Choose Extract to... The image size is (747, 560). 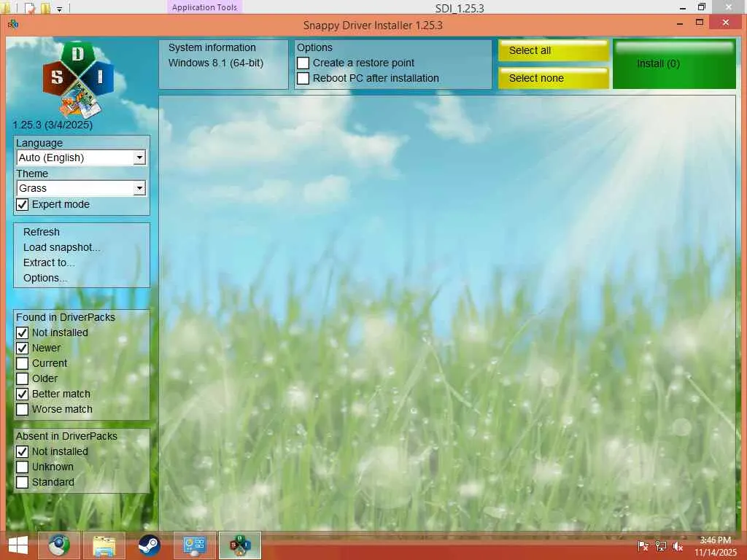[49, 262]
